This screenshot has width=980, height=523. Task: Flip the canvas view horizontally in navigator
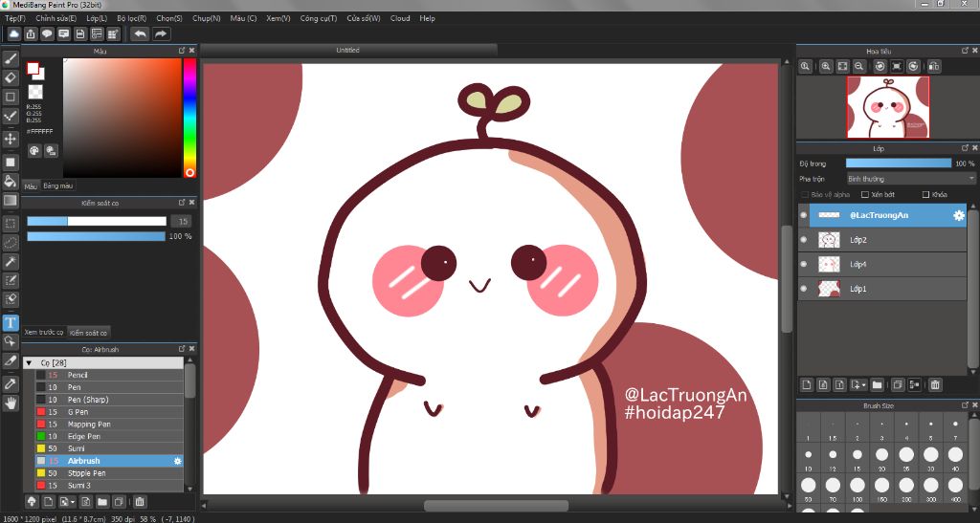pos(934,66)
